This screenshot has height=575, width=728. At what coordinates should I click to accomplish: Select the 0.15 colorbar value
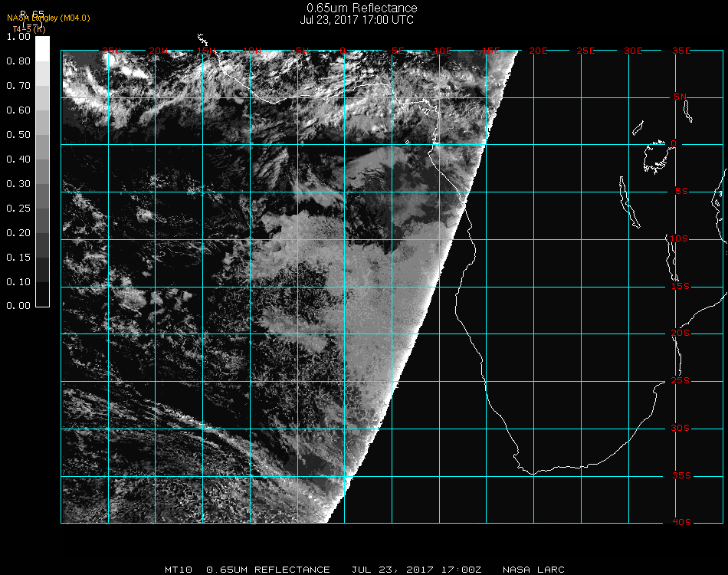coord(18,258)
